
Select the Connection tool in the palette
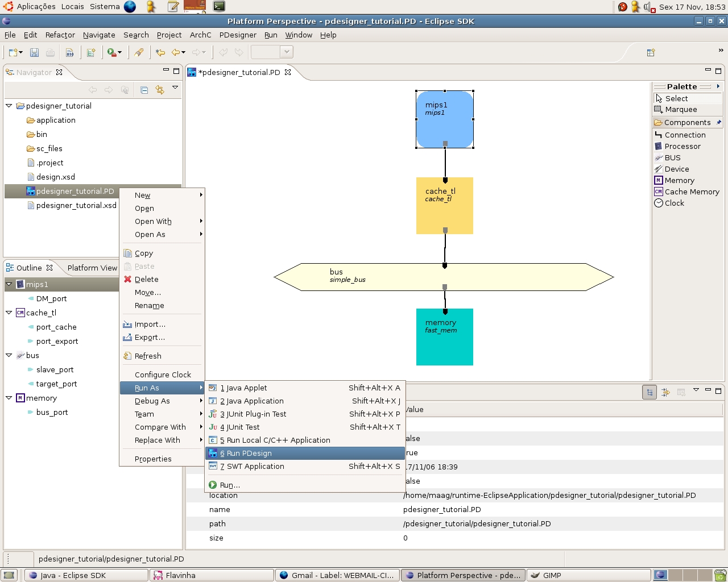[680, 135]
